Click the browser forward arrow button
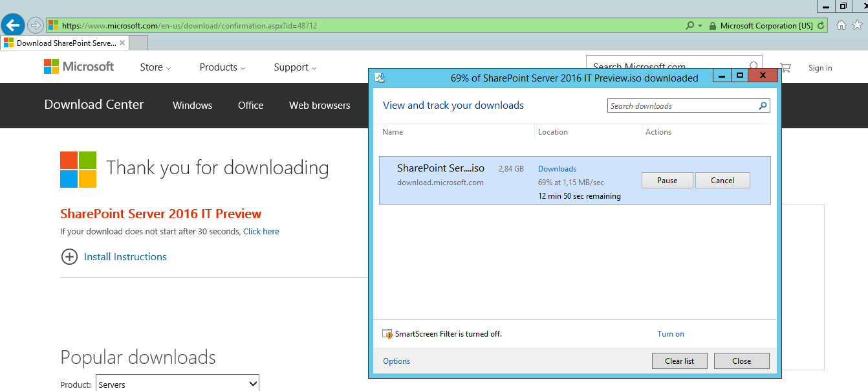868x391 pixels. pyautogui.click(x=36, y=26)
